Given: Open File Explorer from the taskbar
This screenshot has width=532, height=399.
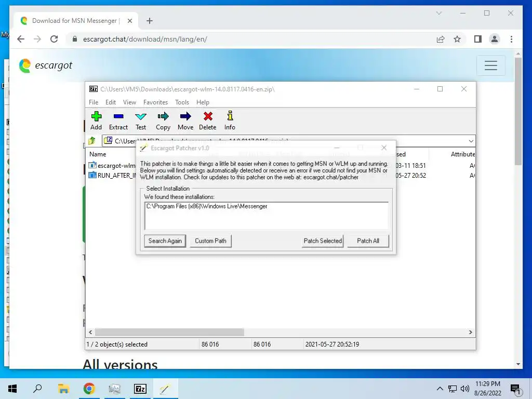Looking at the screenshot, I should (63, 389).
